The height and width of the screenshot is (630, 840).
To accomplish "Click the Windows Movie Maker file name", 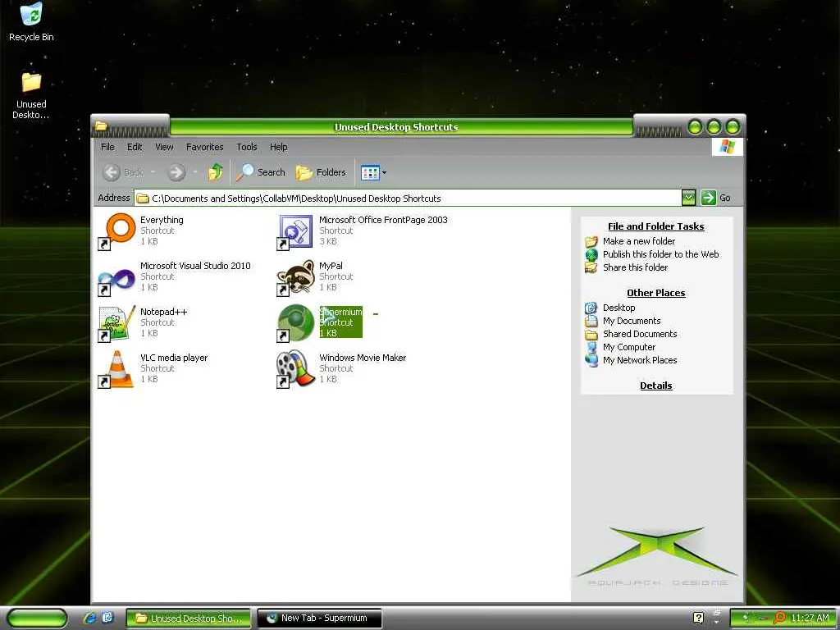I will (x=363, y=358).
